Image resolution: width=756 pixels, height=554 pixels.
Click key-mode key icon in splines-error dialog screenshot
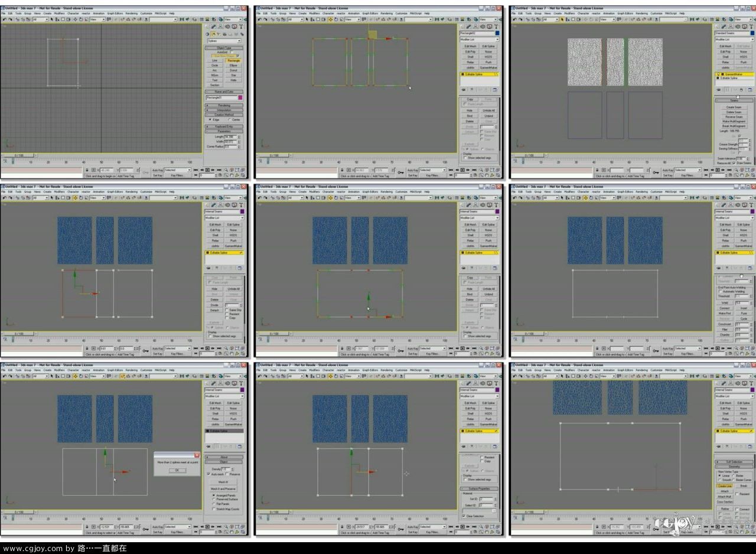146,529
